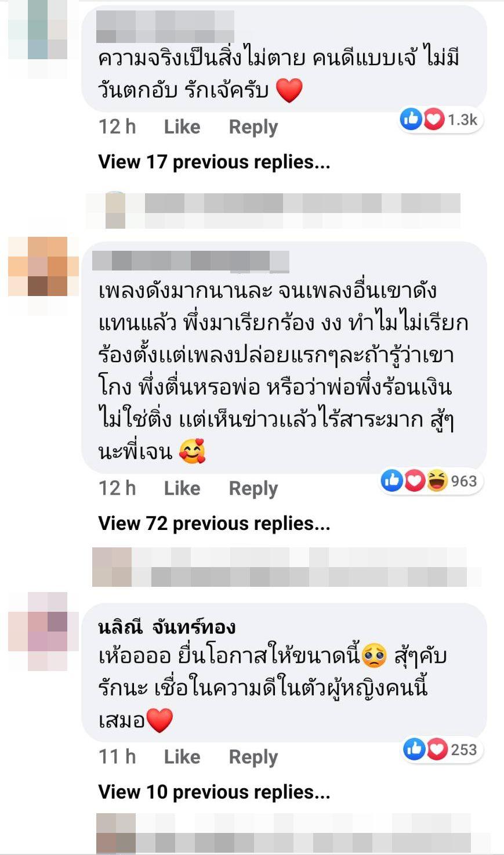The width and height of the screenshot is (504, 855).
Task: Click the laughing haha icon beside 963
Action: pos(437,481)
